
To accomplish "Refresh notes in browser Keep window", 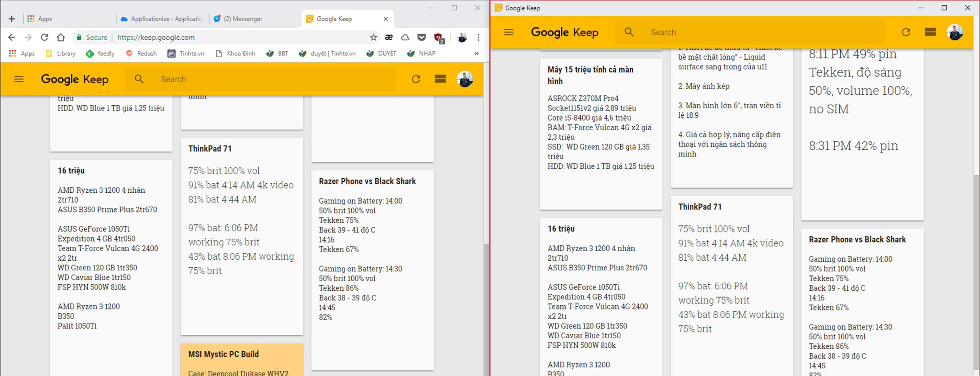I will 416,79.
